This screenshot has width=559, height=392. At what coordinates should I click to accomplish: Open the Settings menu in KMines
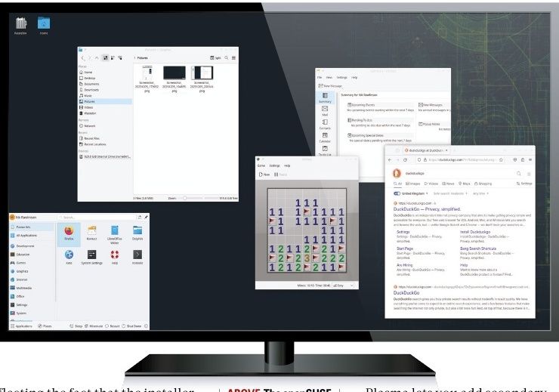(x=274, y=165)
